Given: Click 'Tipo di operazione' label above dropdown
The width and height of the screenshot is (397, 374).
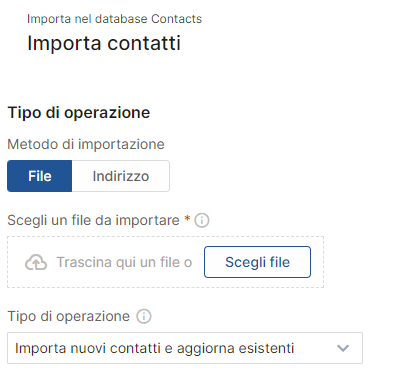Looking at the screenshot, I should 68,316.
